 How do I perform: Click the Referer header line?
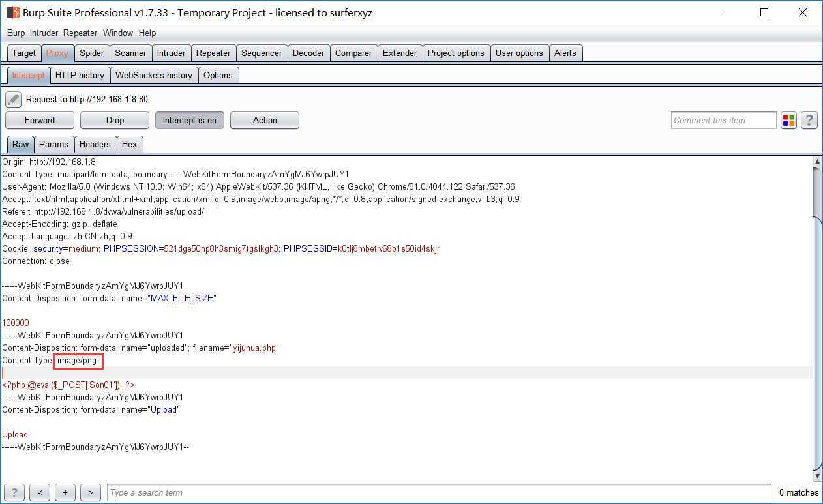[x=103, y=211]
